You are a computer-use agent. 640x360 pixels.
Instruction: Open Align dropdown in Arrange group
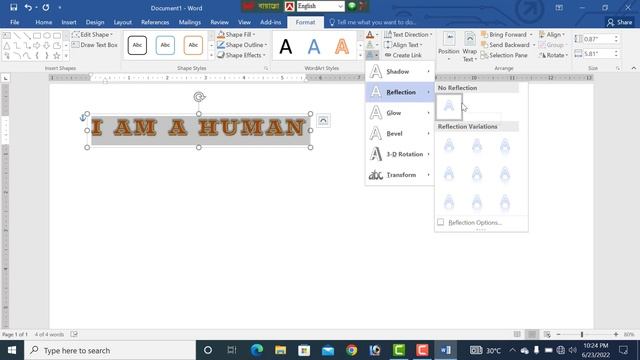pos(552,35)
